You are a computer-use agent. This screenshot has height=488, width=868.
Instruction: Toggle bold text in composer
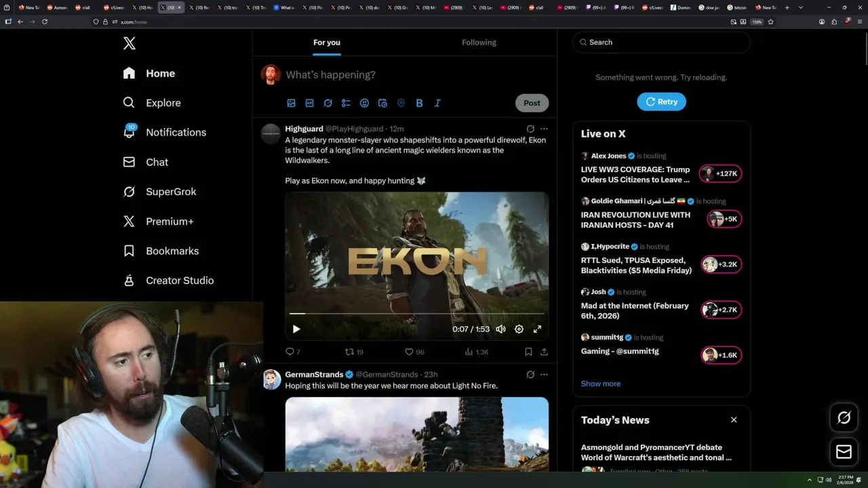[420, 103]
